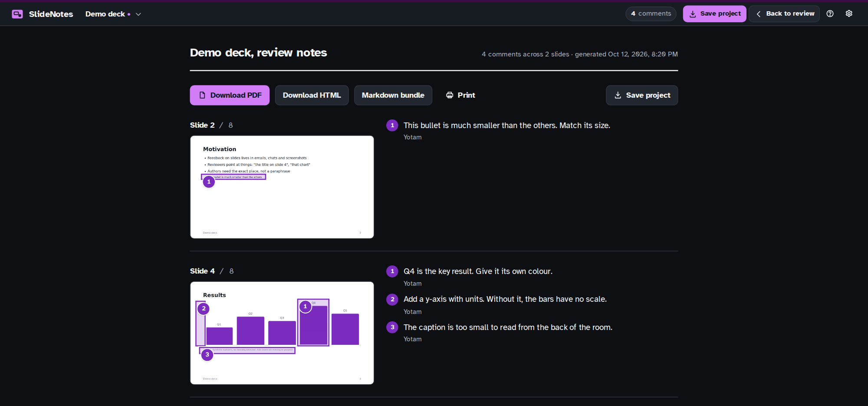The image size is (868, 406).
Task: Expand the Demo deck dropdown chevron
Action: pos(138,14)
